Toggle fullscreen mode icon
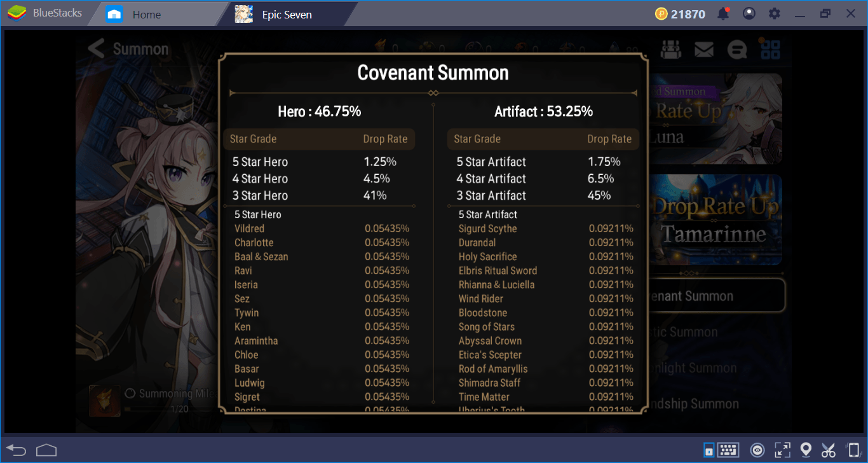 coord(782,450)
